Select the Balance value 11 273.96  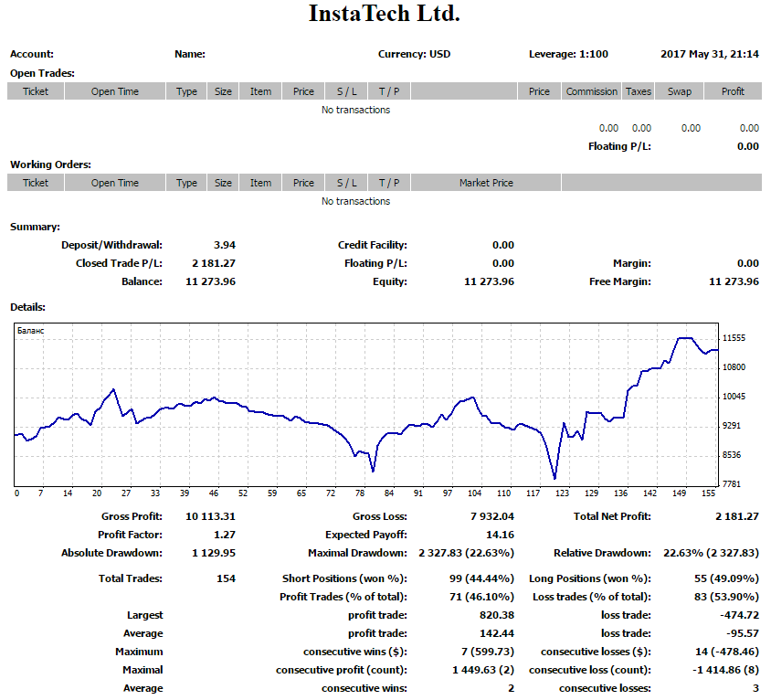pos(210,281)
